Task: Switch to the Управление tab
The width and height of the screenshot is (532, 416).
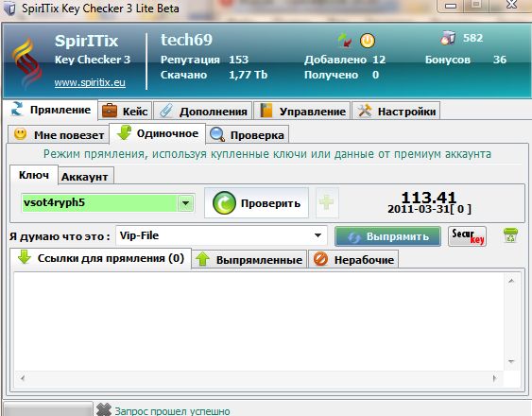Action: point(302,112)
